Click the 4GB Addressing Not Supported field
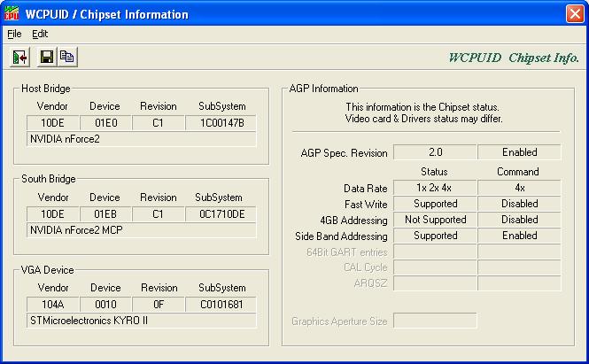This screenshot has width=589, height=364. [435, 220]
